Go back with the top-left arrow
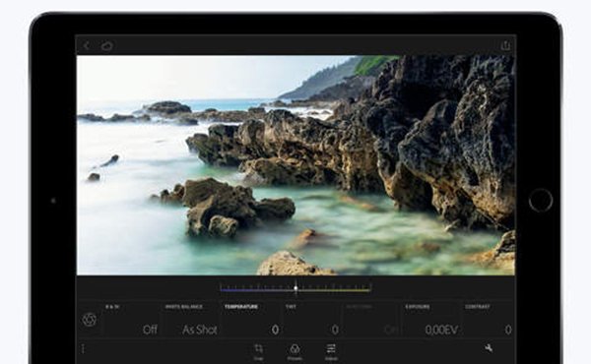This screenshot has width=591, height=364. [87, 46]
